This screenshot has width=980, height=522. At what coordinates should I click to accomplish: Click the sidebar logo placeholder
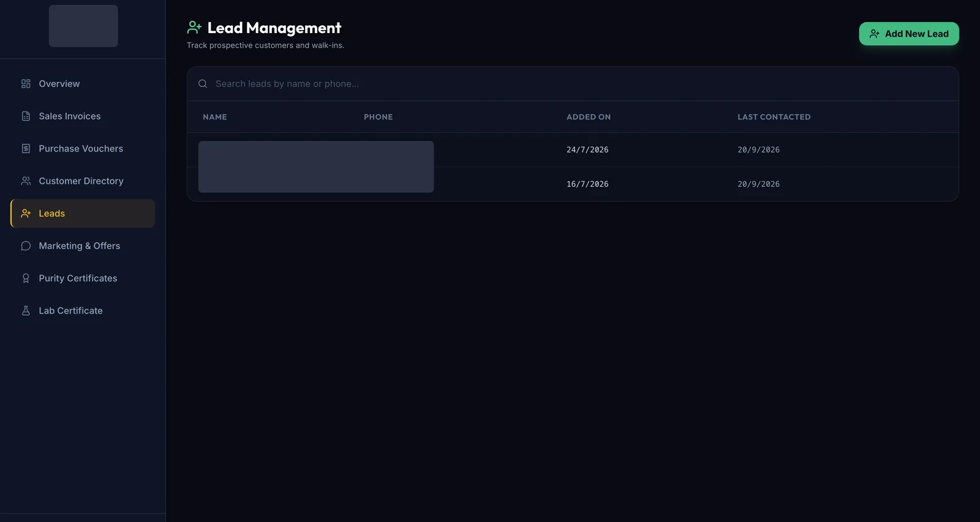[x=83, y=26]
